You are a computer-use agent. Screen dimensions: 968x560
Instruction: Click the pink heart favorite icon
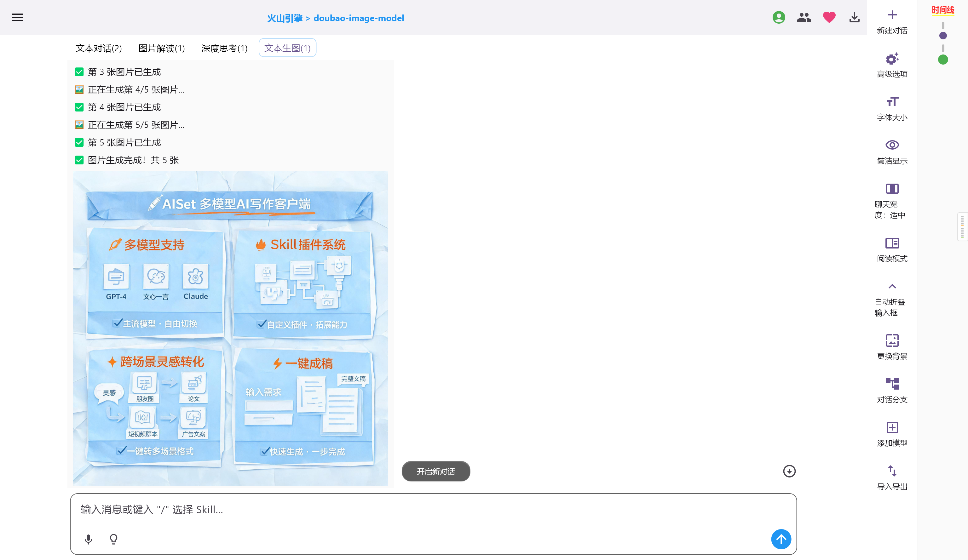(829, 18)
